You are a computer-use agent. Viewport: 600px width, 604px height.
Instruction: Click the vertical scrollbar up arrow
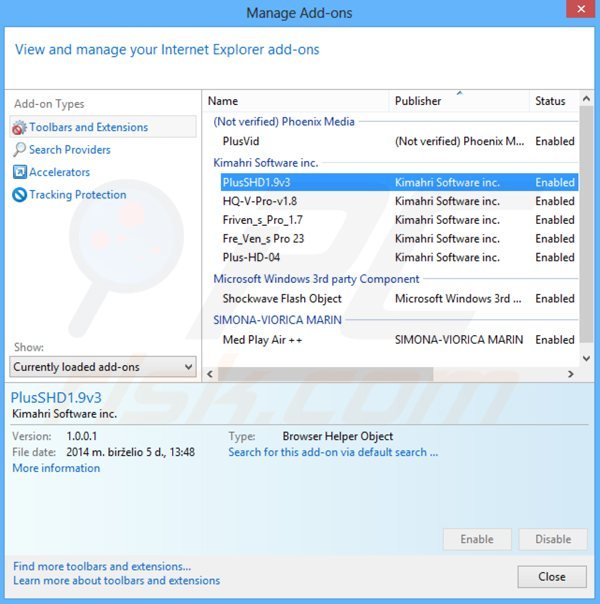[586, 99]
